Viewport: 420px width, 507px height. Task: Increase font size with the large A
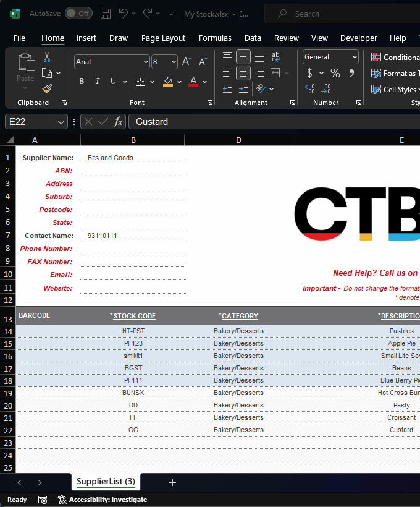pyautogui.click(x=187, y=61)
